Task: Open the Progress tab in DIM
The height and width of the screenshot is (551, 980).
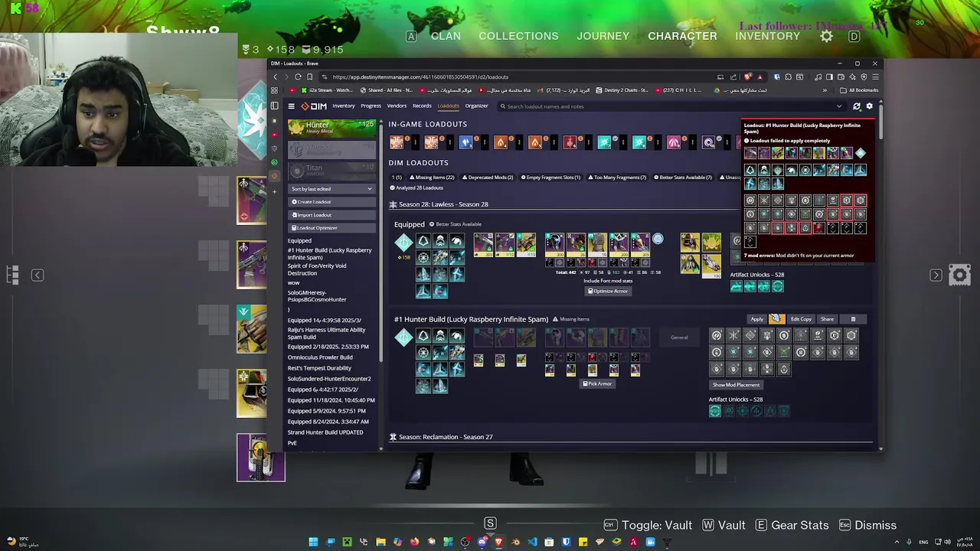Action: [x=371, y=106]
